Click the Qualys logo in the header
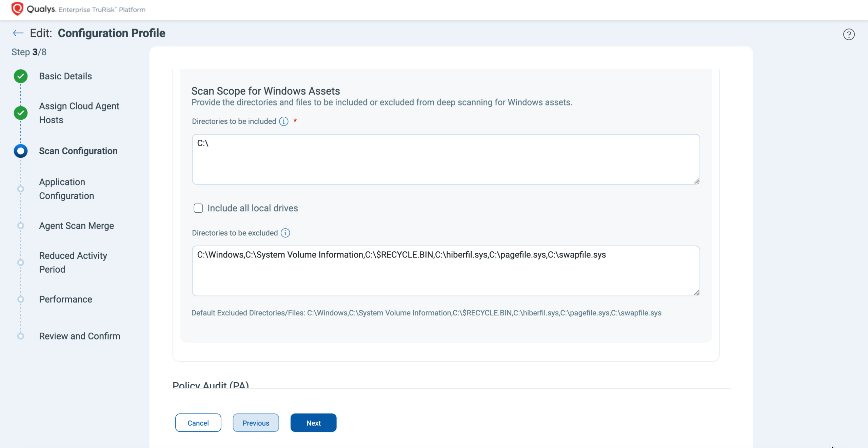 tap(18, 8)
